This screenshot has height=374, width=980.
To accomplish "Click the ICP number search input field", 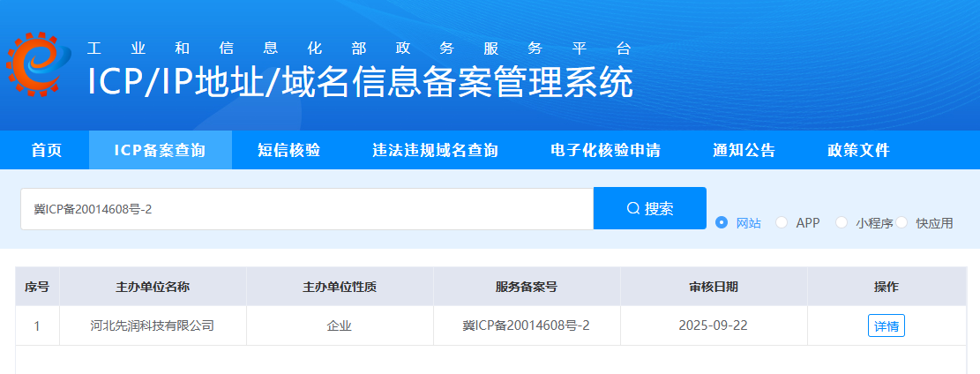I will click(307, 209).
